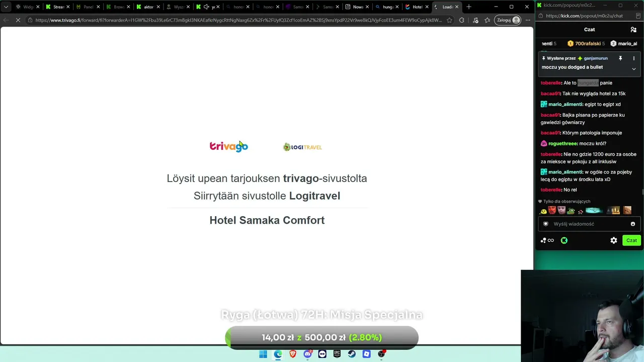
Task: Switch to the Nowa tab
Action: pyautogui.click(x=357, y=7)
